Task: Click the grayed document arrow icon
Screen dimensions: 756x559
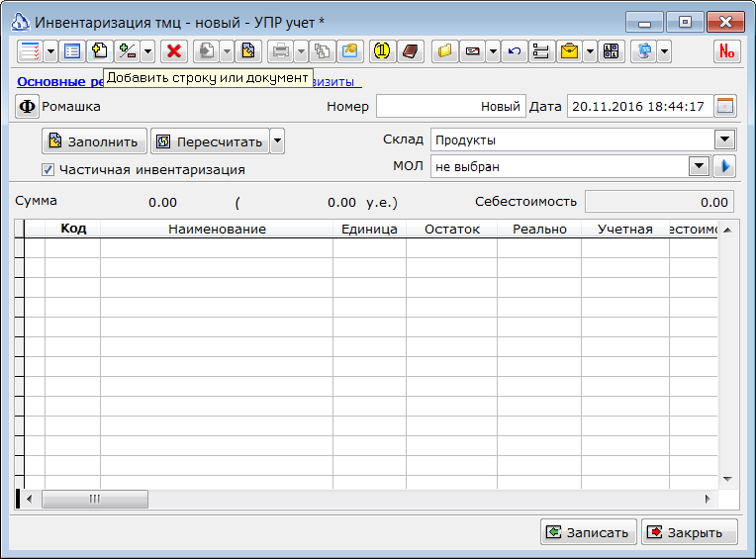Action: coord(207,51)
